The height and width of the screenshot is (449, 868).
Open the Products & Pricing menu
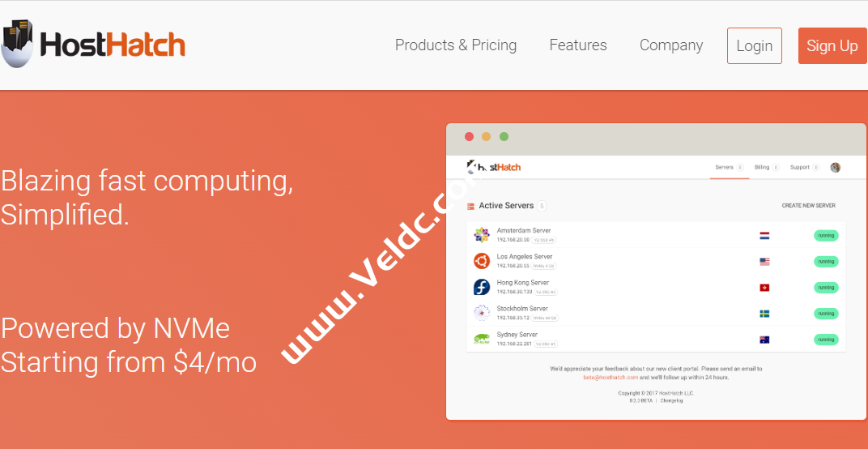(456, 45)
